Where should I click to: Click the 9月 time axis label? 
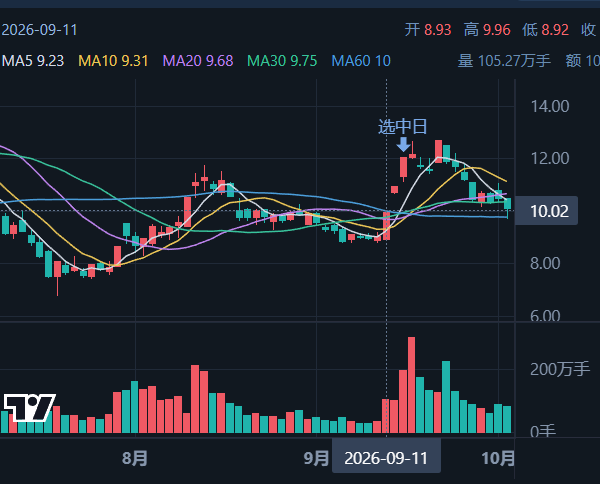pos(316,458)
